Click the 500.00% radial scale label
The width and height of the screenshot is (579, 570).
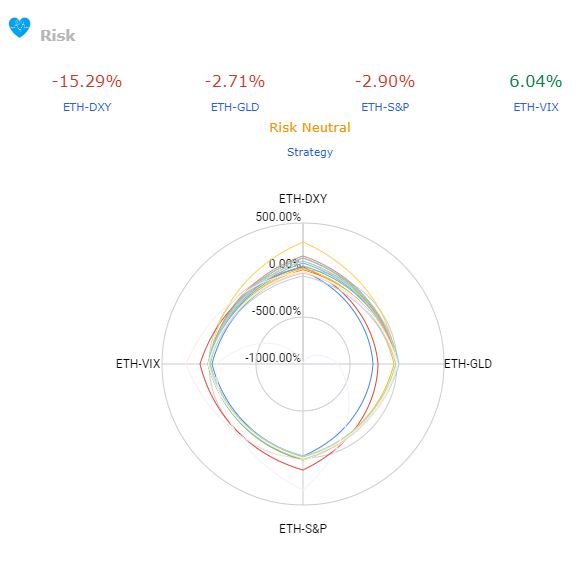tap(278, 217)
